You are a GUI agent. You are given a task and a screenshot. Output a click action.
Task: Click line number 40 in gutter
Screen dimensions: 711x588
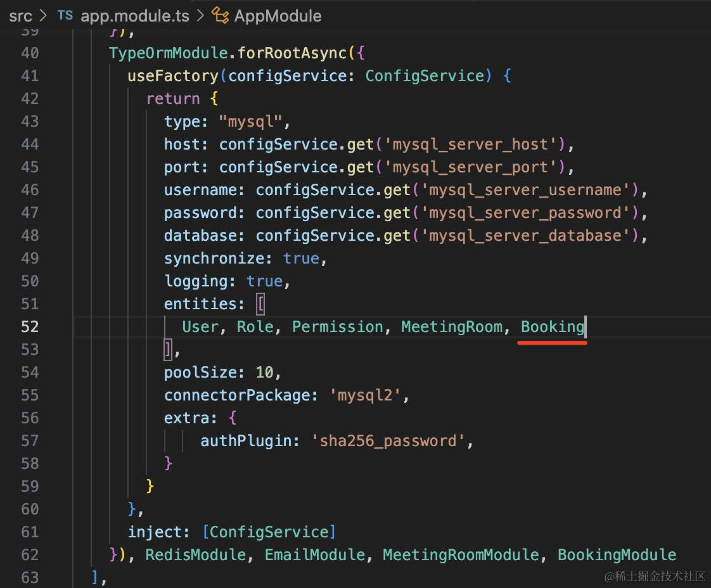click(29, 53)
